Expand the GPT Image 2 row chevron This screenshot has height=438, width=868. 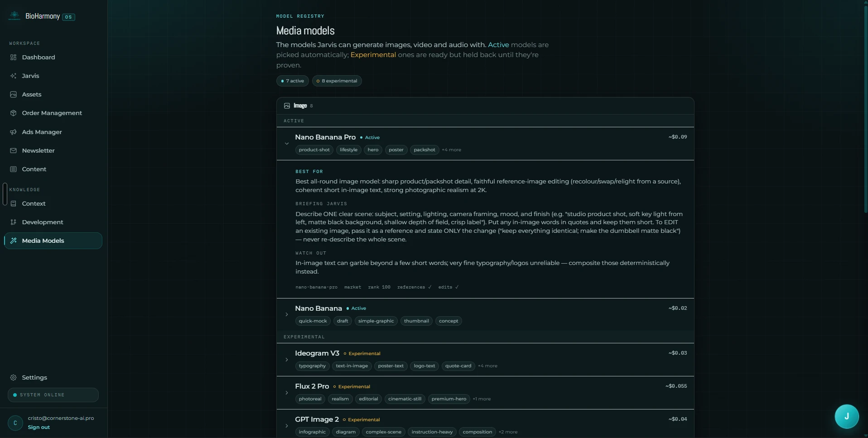click(x=287, y=426)
